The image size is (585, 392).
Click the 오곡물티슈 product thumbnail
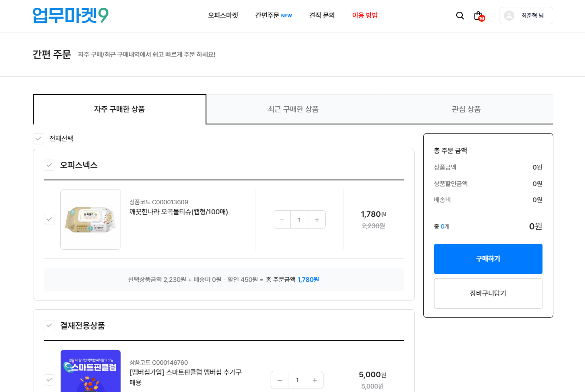pos(91,219)
